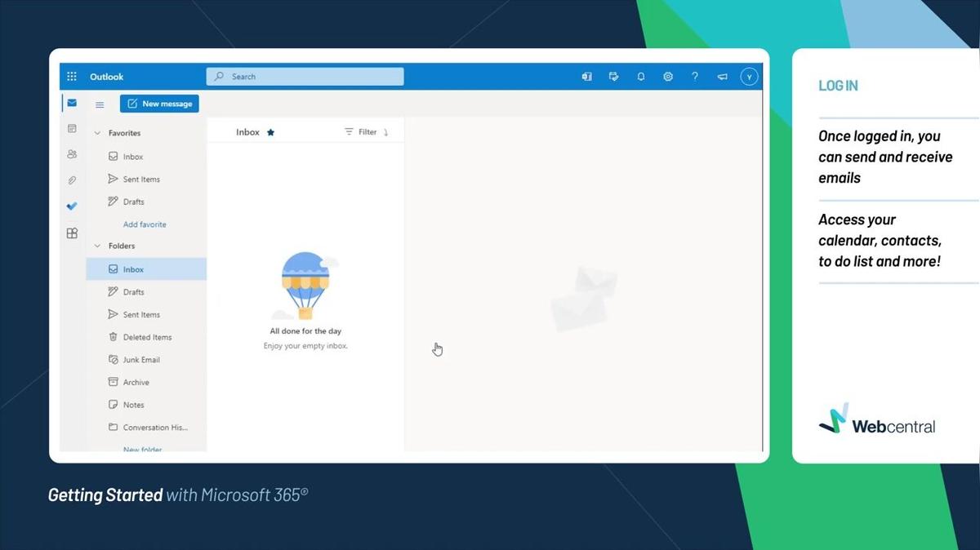Click the Favorites section label

pyautogui.click(x=124, y=133)
